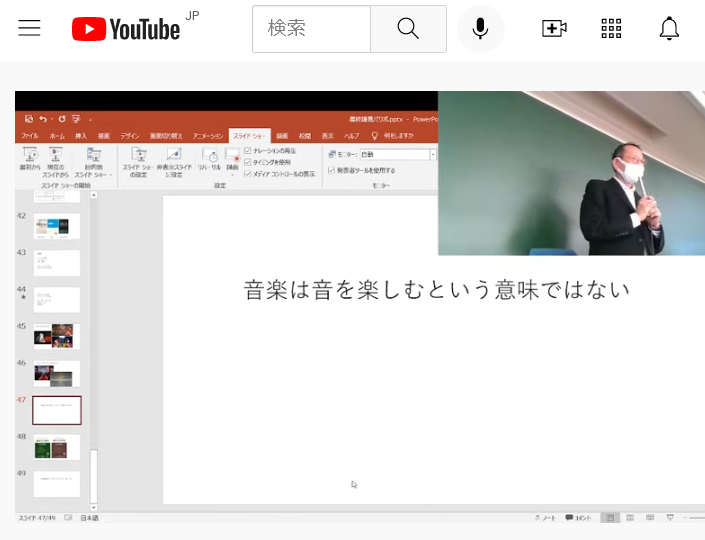Click in the YouTube 検索 field
Viewport: 705px width, 540px height.
click(x=310, y=29)
